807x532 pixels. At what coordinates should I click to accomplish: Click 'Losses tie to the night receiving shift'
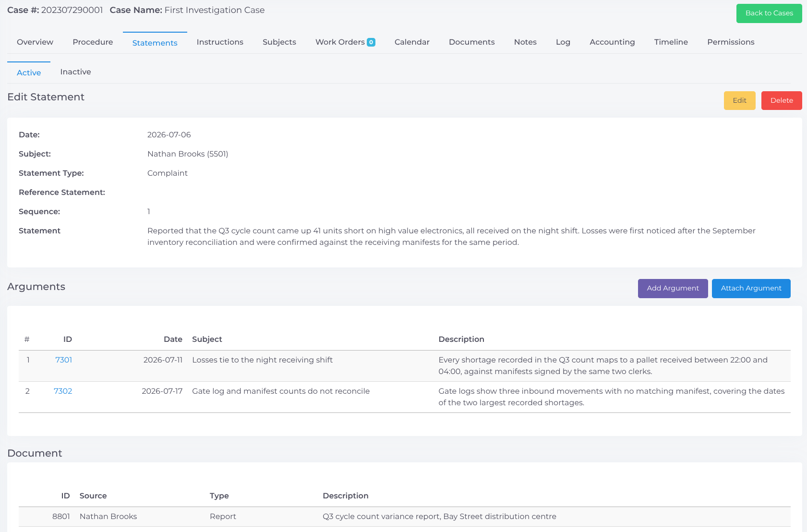(x=262, y=360)
